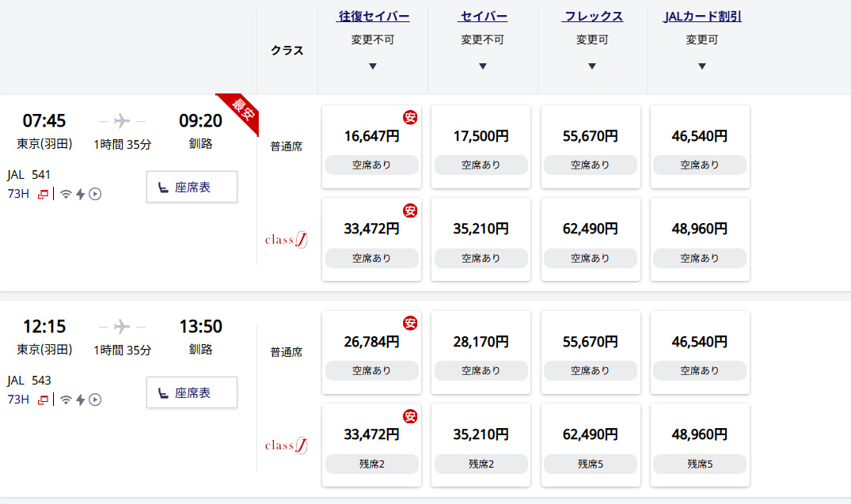Click the Wi-Fi icon for JAL 541

click(66, 194)
